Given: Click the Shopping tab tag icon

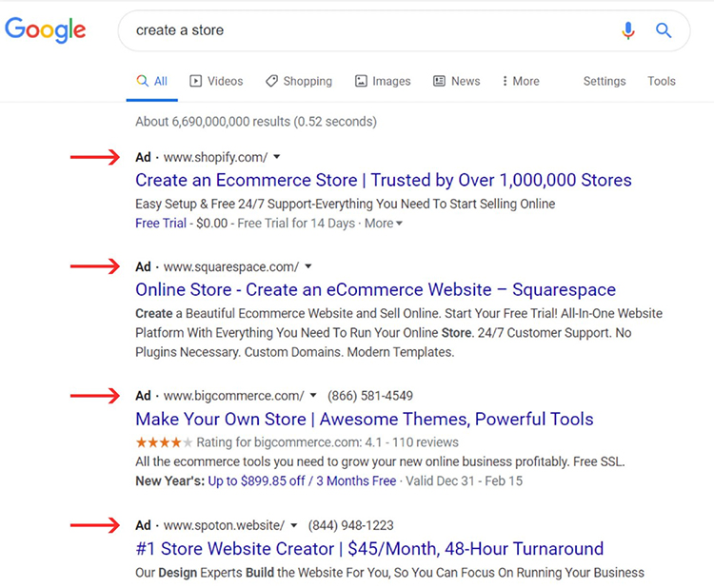Looking at the screenshot, I should (271, 81).
